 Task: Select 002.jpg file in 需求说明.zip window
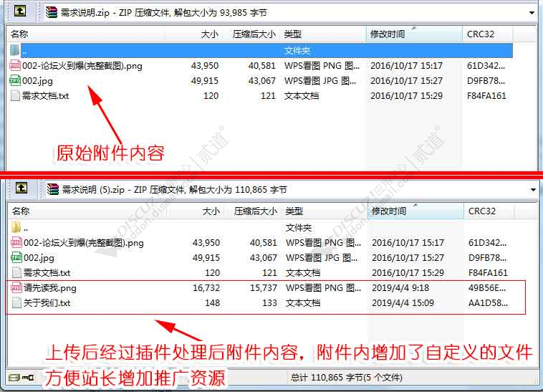coord(38,81)
